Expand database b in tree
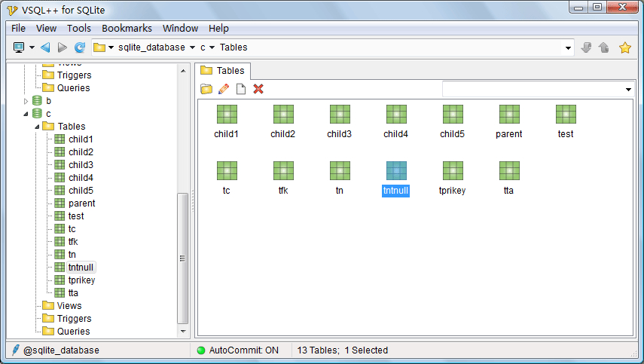The width and height of the screenshot is (644, 364). click(x=26, y=101)
